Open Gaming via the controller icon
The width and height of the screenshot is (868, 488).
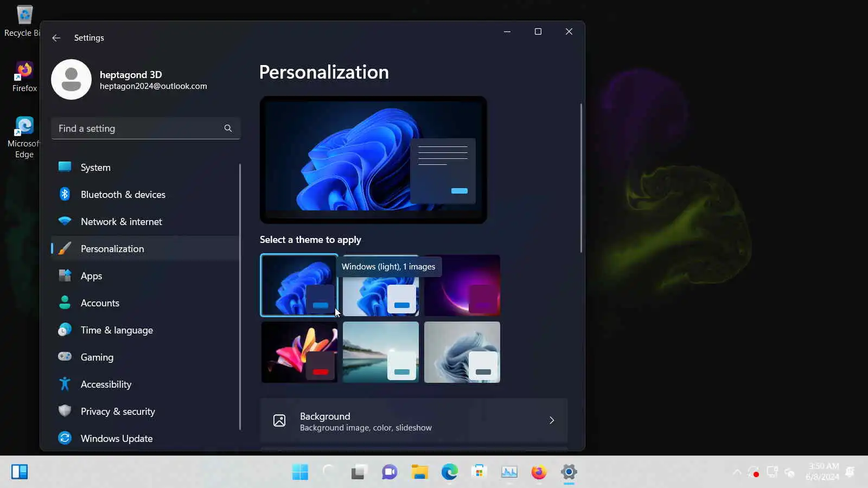65,357
